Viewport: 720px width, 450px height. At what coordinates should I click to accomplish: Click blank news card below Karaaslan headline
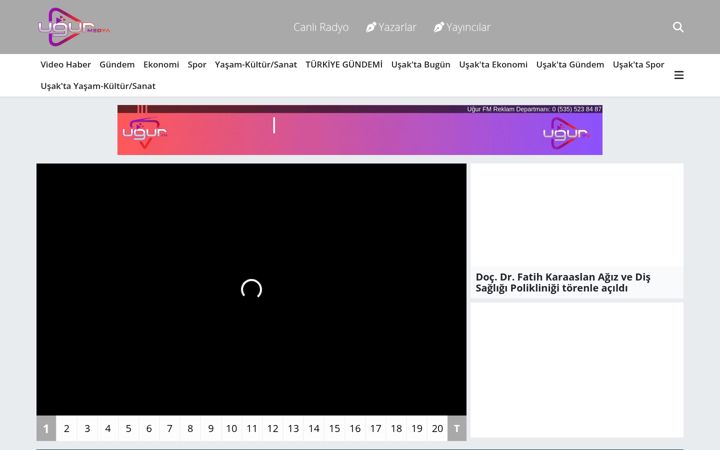pos(577,370)
